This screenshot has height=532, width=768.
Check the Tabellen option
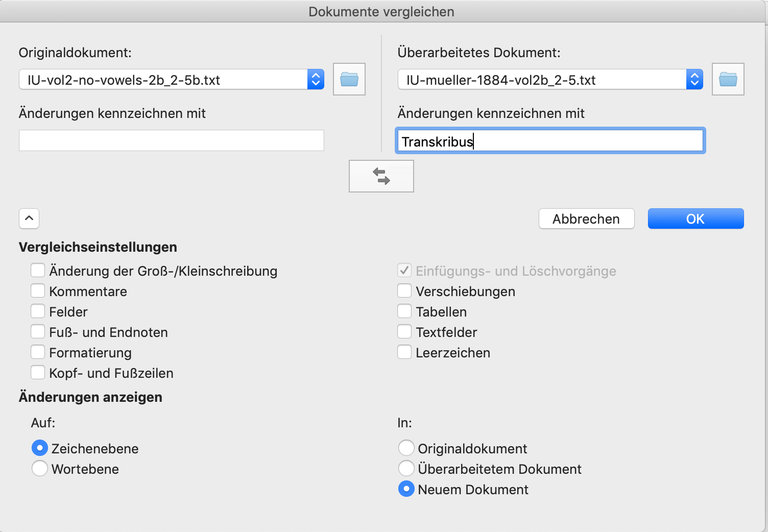pos(404,311)
